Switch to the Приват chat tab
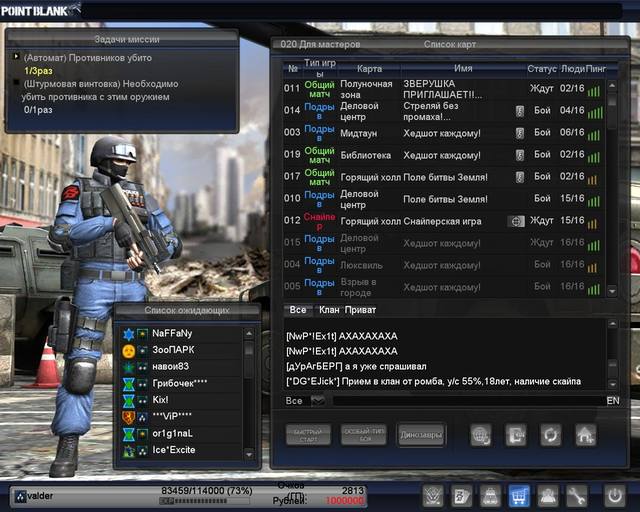640x512 pixels. tap(360, 310)
